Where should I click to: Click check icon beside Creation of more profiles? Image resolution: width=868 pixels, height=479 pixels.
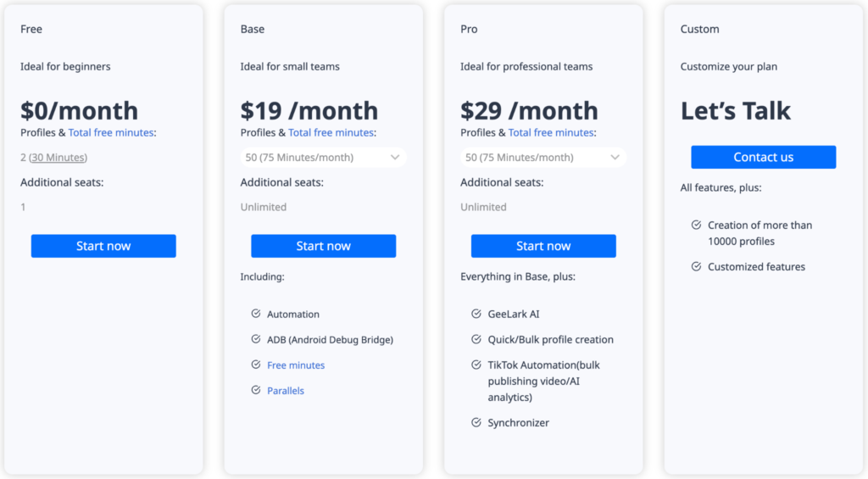coord(696,226)
